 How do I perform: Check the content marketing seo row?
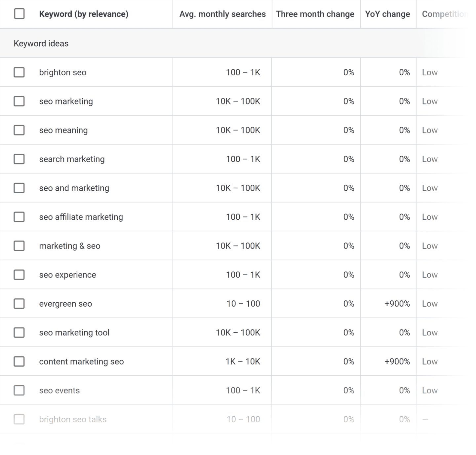19,361
